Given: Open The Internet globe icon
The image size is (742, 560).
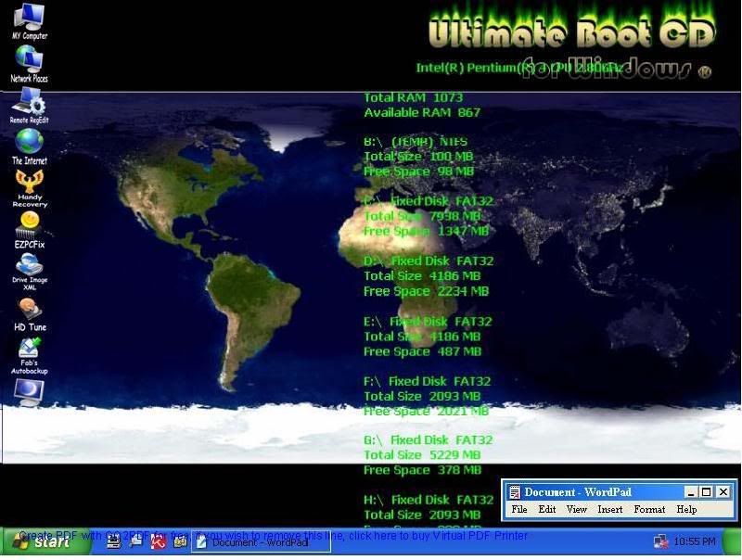Looking at the screenshot, I should point(30,146).
